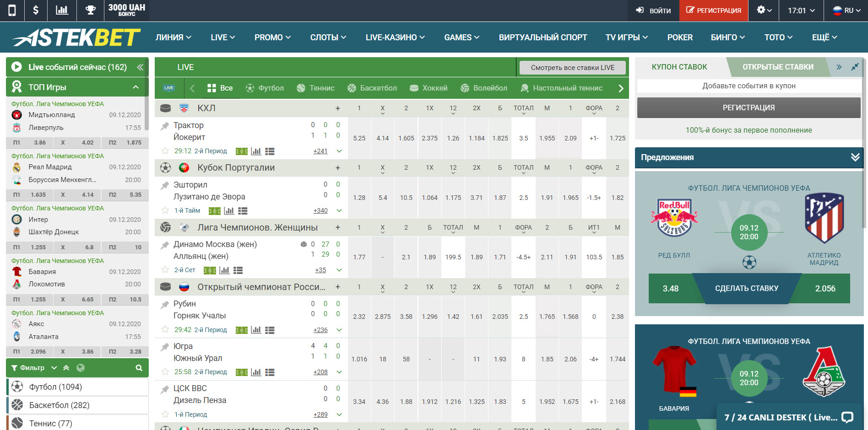Viewport: 868px width, 430px height.
Task: Click the gray РЕГИСТРАЦИЯ button in coupon
Action: (x=749, y=108)
